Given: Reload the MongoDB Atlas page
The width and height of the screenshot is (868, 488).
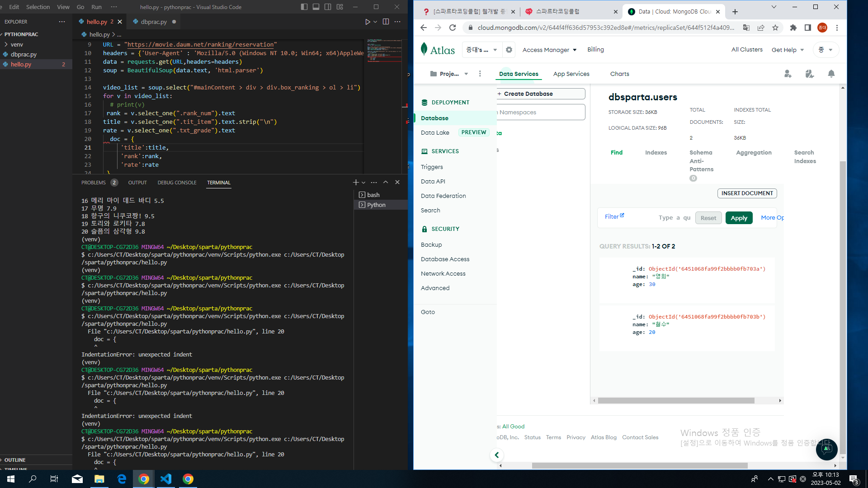Looking at the screenshot, I should coord(453,28).
